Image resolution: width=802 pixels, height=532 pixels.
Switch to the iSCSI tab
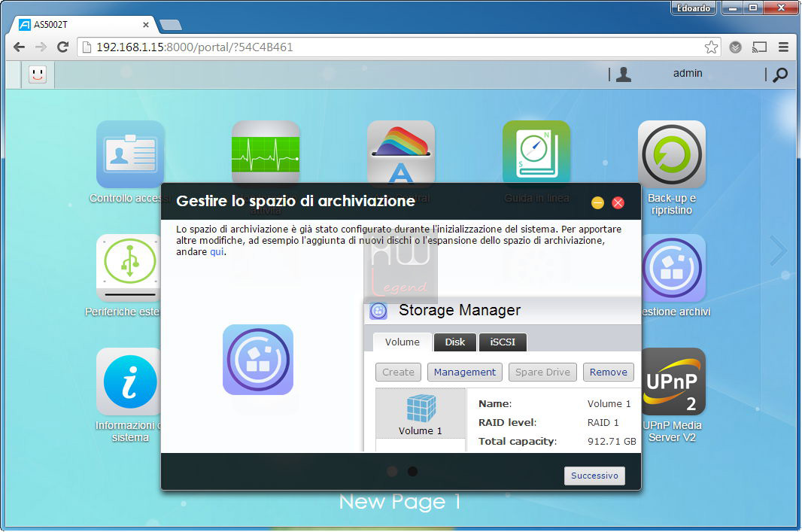click(x=503, y=342)
